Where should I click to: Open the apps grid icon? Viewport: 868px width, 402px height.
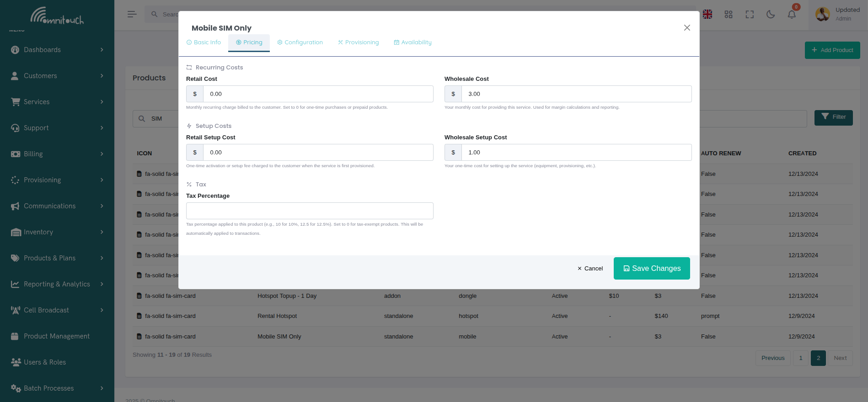click(x=729, y=15)
